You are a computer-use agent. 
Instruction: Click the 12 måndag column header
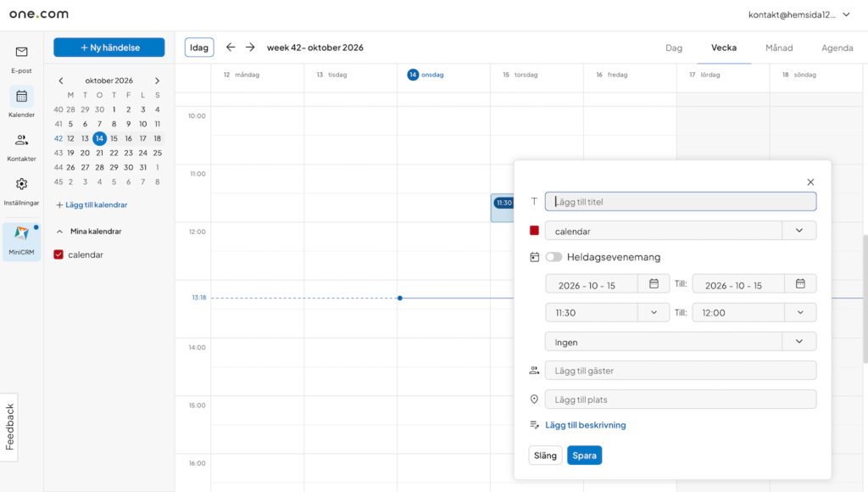pyautogui.click(x=242, y=75)
